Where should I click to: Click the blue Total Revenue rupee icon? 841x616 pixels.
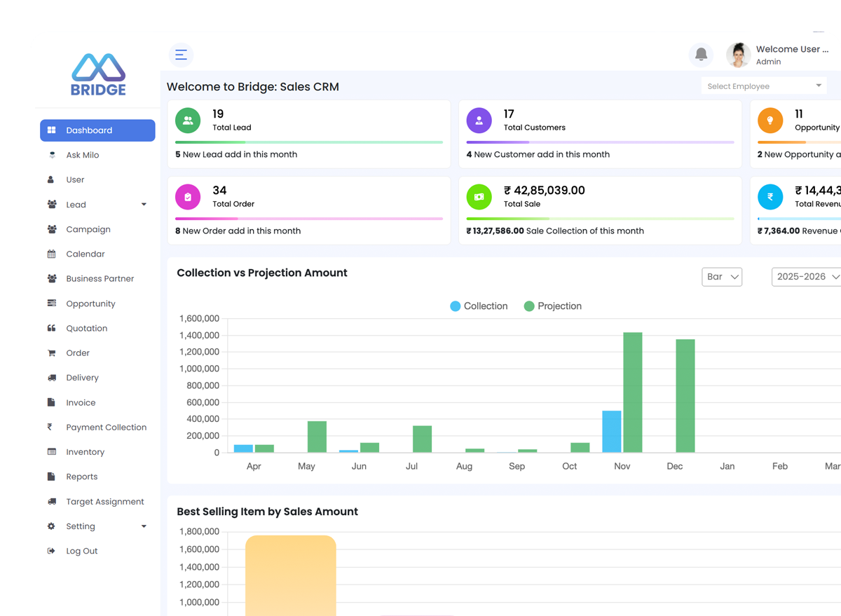pyautogui.click(x=770, y=197)
